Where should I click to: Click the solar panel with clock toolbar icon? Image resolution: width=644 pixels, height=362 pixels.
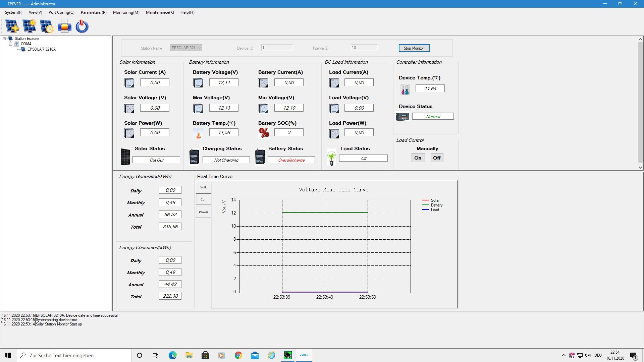(x=47, y=26)
